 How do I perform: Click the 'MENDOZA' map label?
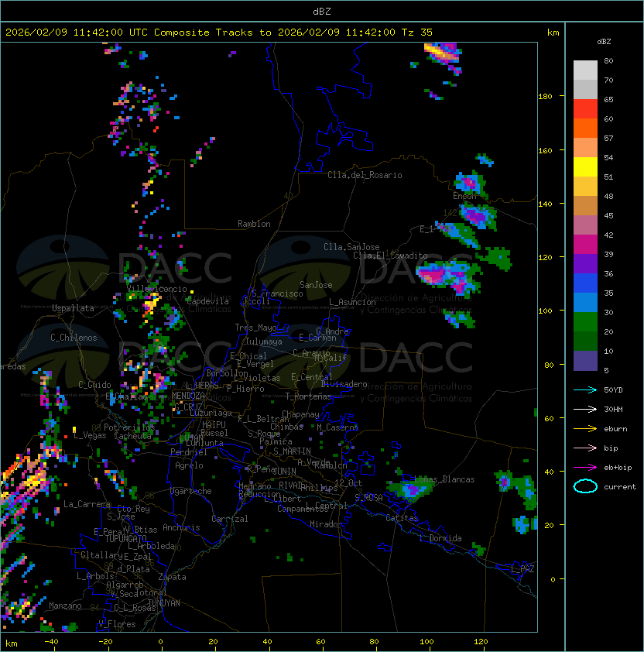pos(188,396)
